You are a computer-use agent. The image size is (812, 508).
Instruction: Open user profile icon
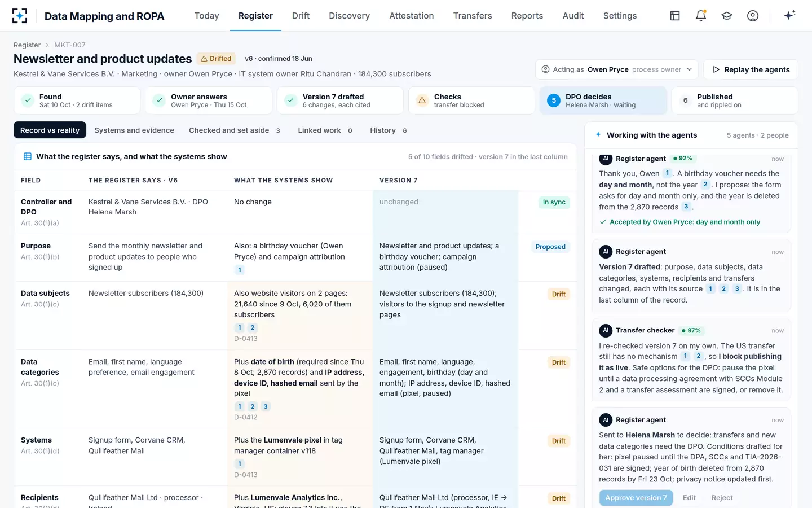coord(753,16)
